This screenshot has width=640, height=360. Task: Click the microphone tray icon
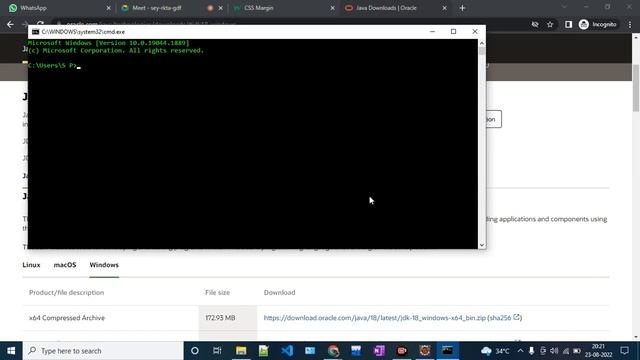coord(531,351)
